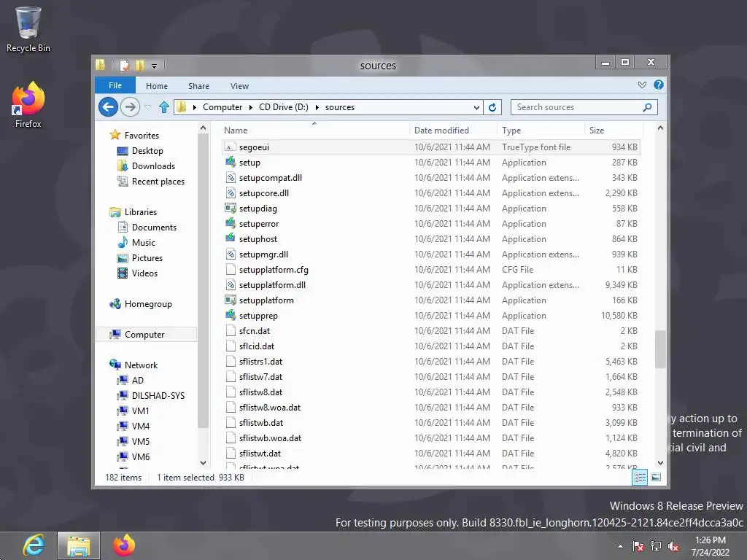The image size is (747, 560).
Task: Select the setupdiag application icon
Action: click(231, 208)
